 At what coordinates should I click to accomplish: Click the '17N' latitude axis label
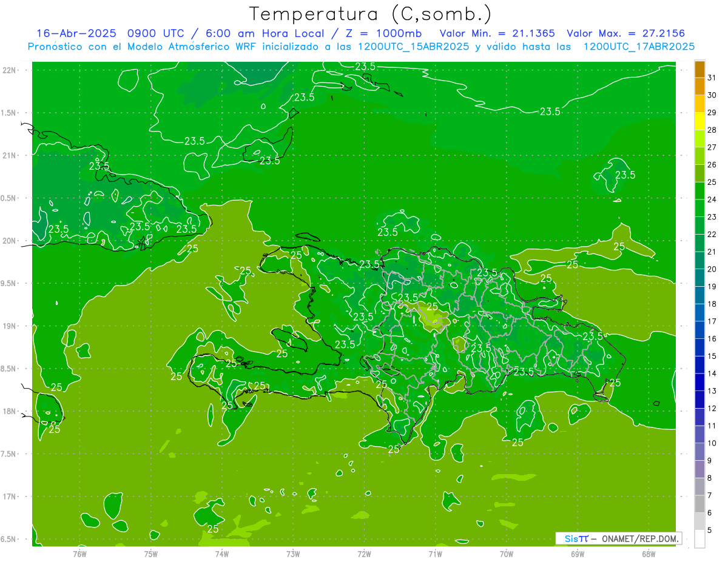[x=9, y=497]
